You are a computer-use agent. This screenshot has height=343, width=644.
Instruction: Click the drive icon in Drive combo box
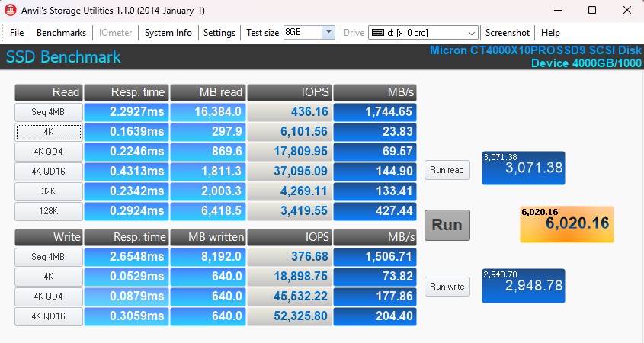pyautogui.click(x=376, y=33)
